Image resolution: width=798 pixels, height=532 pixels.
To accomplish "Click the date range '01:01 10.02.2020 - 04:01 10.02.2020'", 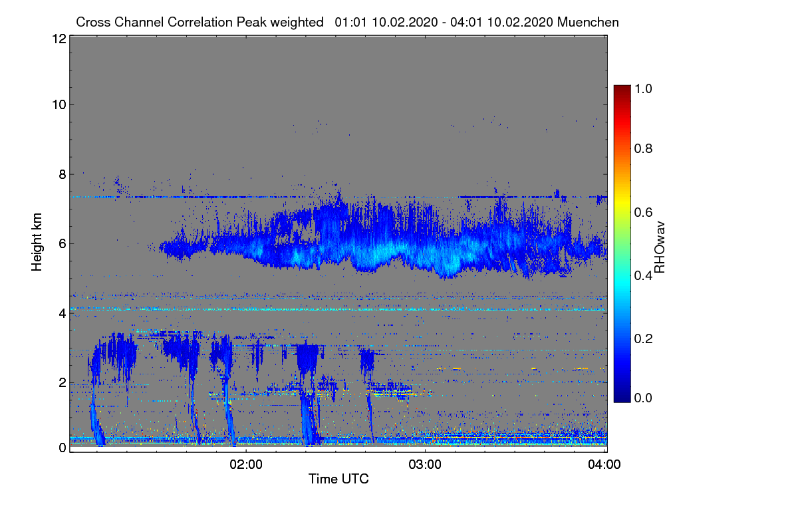I will 444,22.
